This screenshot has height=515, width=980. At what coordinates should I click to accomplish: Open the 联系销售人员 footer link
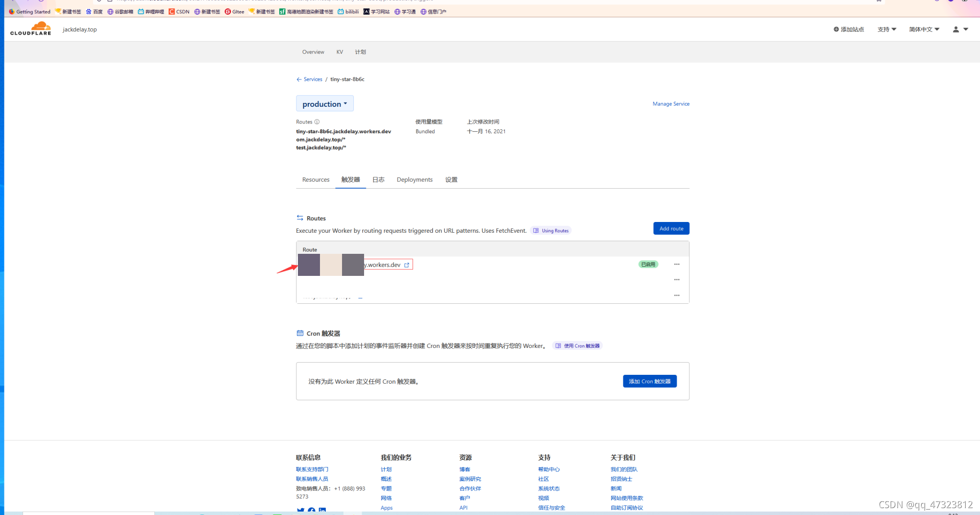pyautogui.click(x=312, y=479)
